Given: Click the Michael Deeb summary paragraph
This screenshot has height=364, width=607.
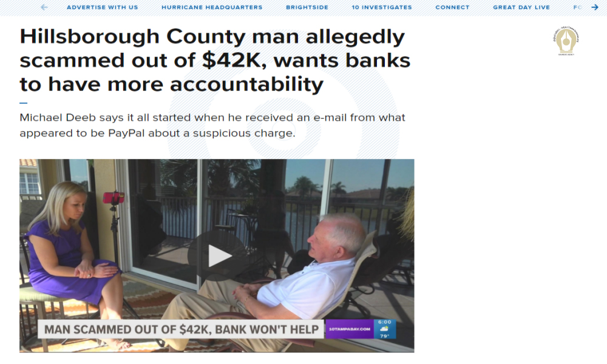Looking at the screenshot, I should pyautogui.click(x=212, y=126).
